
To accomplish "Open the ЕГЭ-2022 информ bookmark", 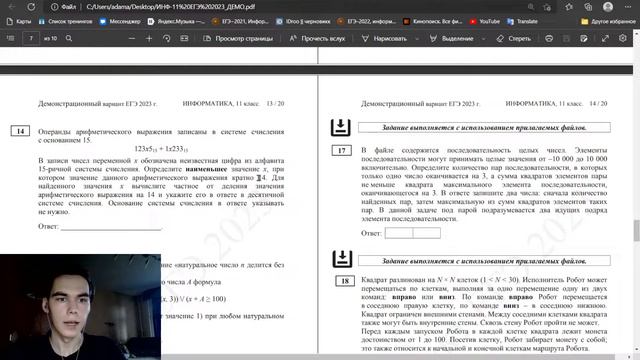I will coord(367,21).
